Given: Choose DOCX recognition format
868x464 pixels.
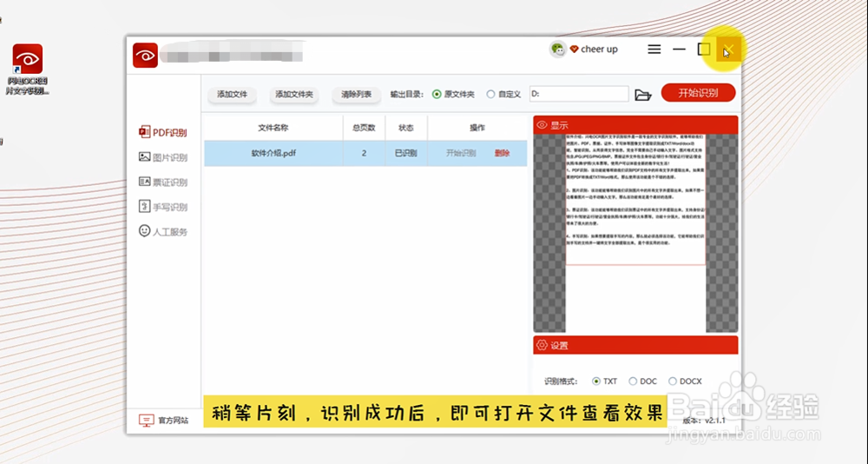Looking at the screenshot, I should point(672,381).
